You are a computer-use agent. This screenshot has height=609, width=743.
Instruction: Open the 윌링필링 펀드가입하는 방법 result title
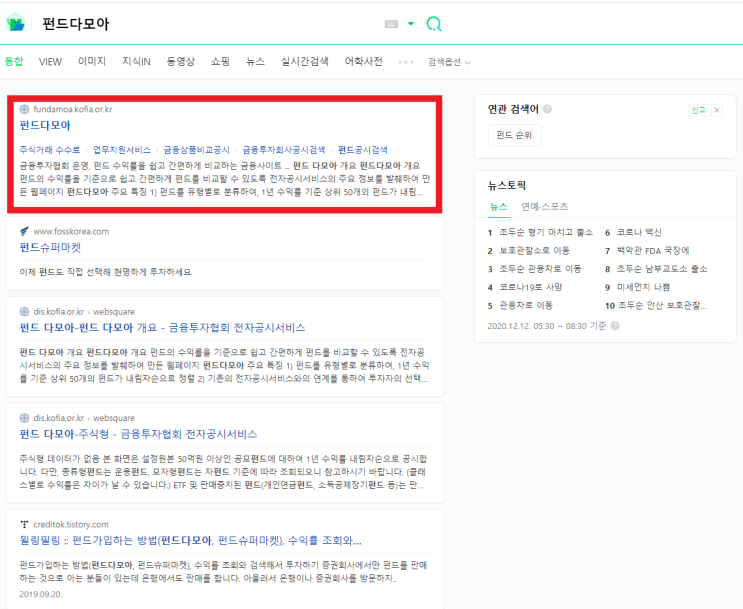190,540
